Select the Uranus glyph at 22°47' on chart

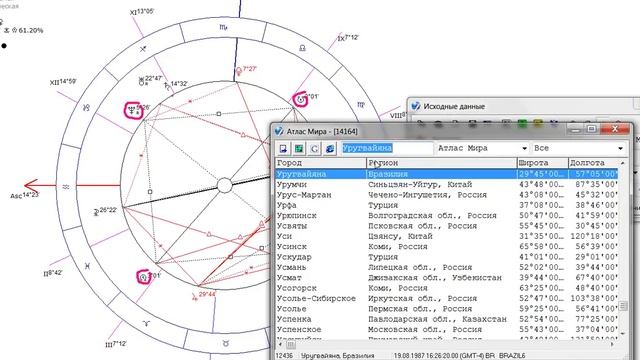141,81
